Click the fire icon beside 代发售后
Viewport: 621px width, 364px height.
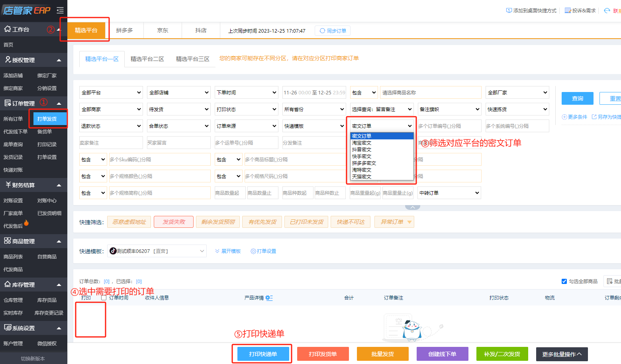click(x=26, y=223)
